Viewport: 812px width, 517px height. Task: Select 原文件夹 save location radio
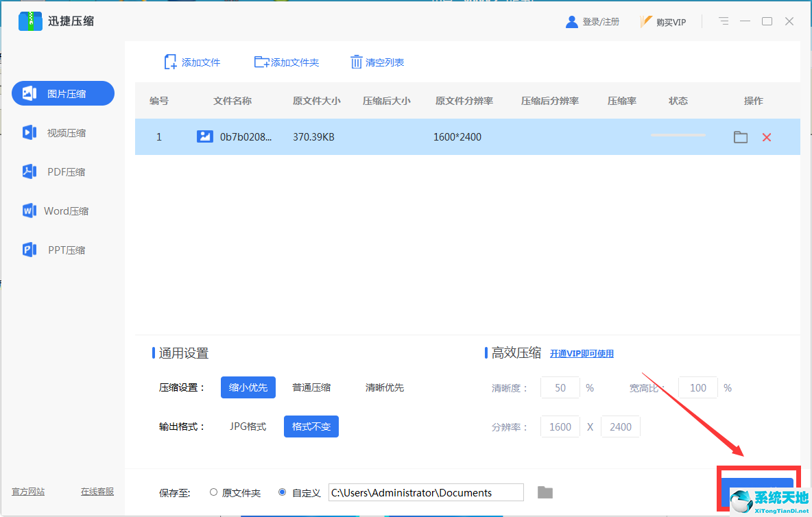(213, 492)
